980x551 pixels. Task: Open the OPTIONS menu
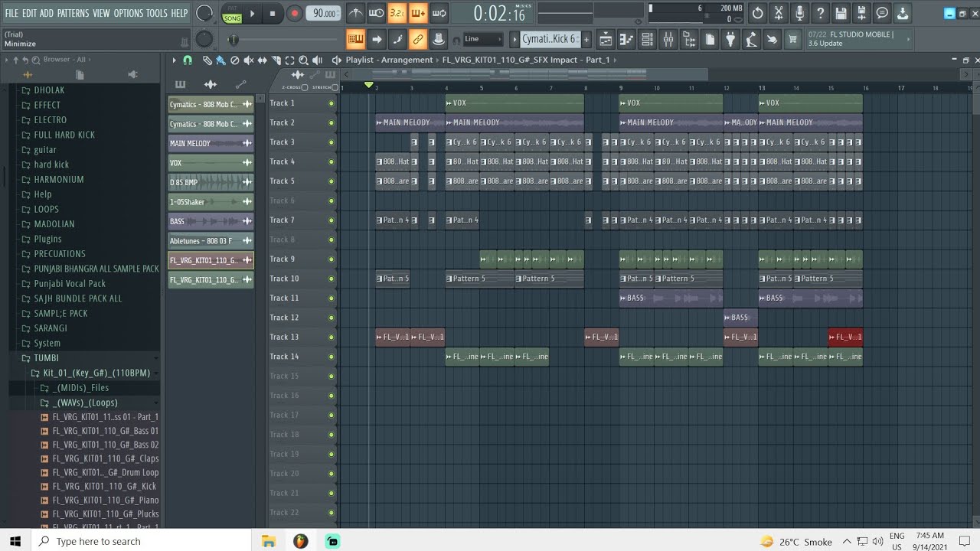(129, 13)
